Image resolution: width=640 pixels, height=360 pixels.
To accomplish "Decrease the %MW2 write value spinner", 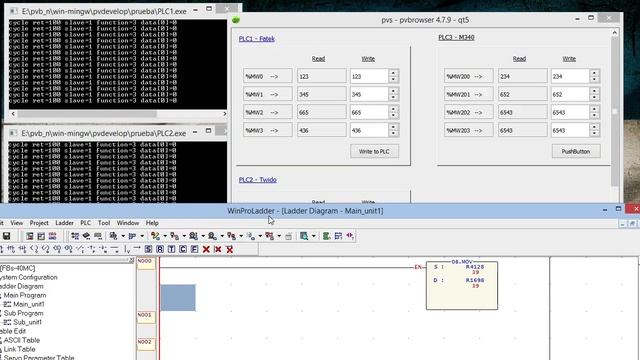I will point(393,116).
